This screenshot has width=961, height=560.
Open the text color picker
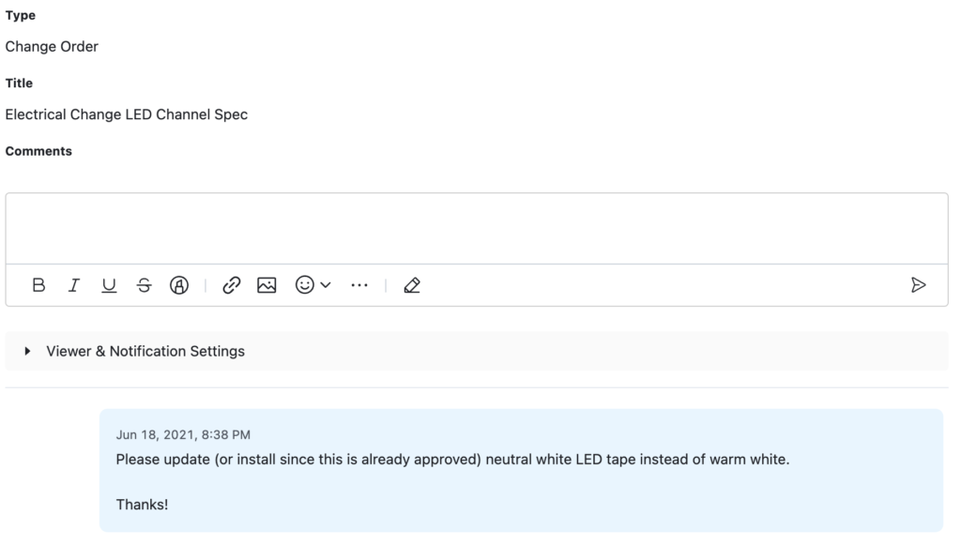179,285
